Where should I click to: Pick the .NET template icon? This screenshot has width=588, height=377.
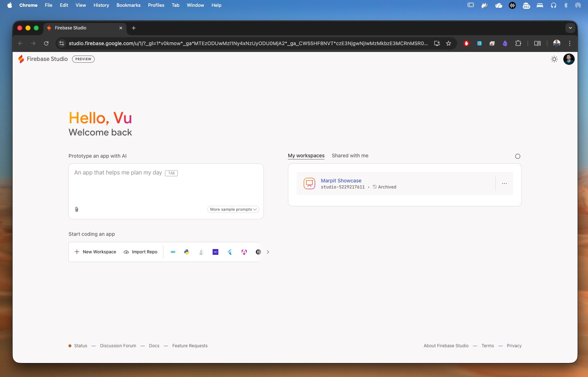215,252
